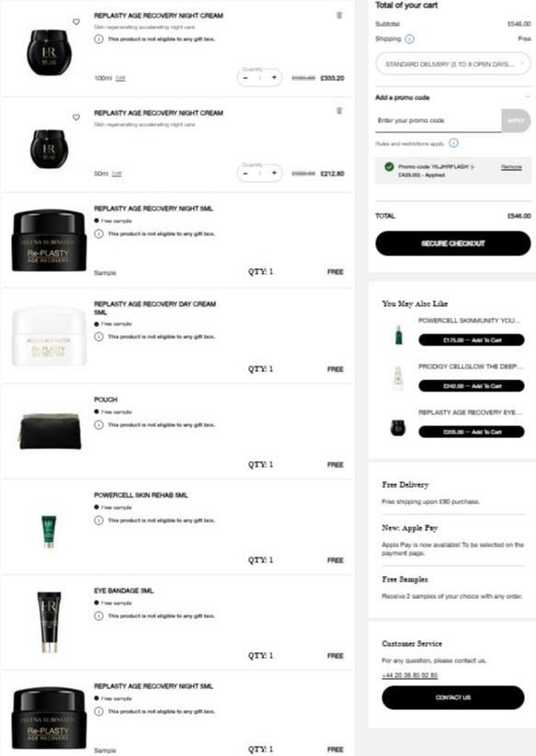The width and height of the screenshot is (536, 756).
Task: Delete the 100ml Replasty Night Cream via trash icon
Action: point(339,16)
